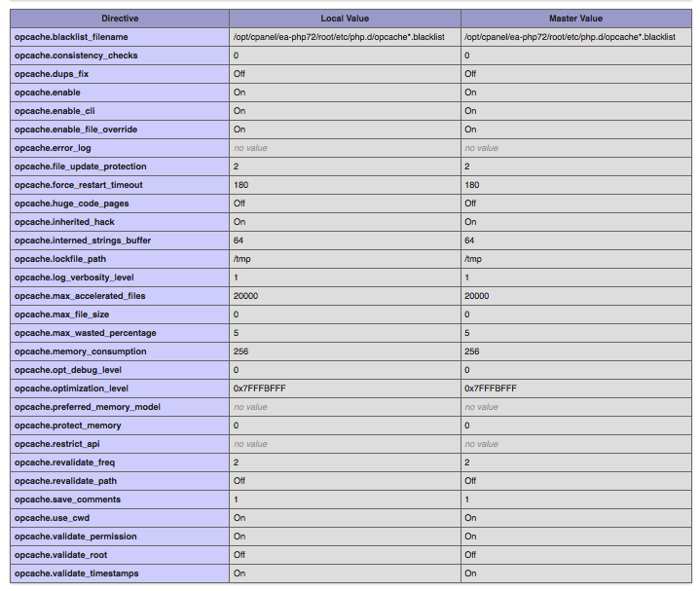Screen dimensions: 700x591
Task: Click opcache.max_file_size directive name
Action: (61, 314)
